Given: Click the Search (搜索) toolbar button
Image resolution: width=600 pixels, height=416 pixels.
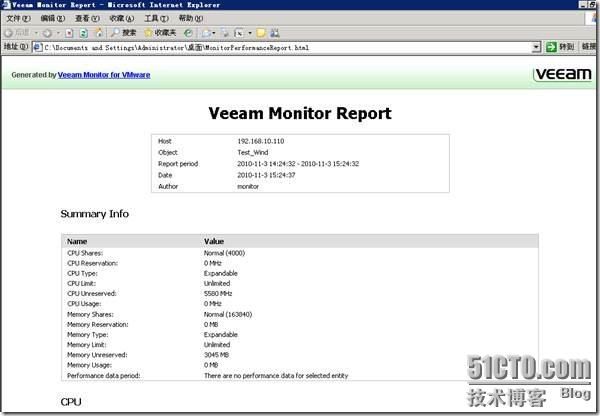Looking at the screenshot, I should pos(123,33).
